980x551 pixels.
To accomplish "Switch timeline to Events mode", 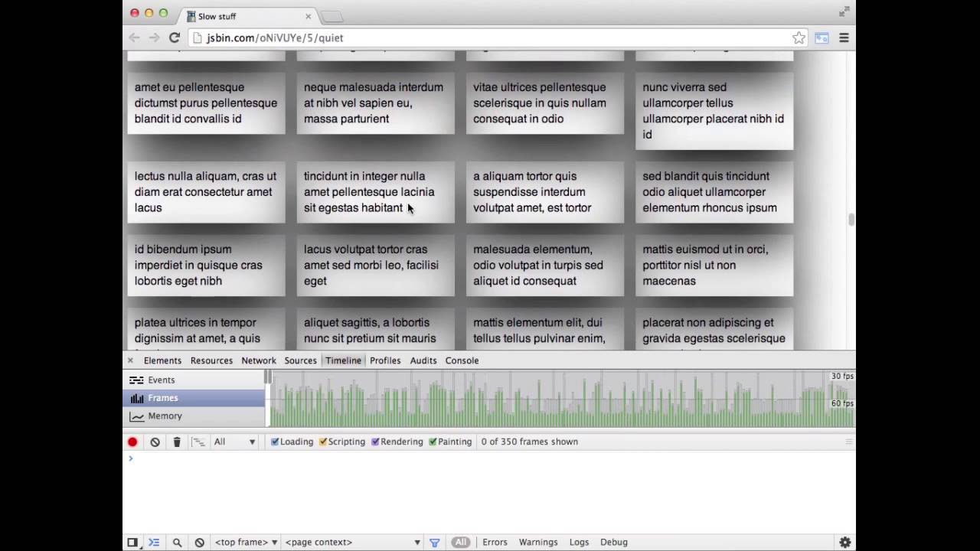I will pos(194,380).
